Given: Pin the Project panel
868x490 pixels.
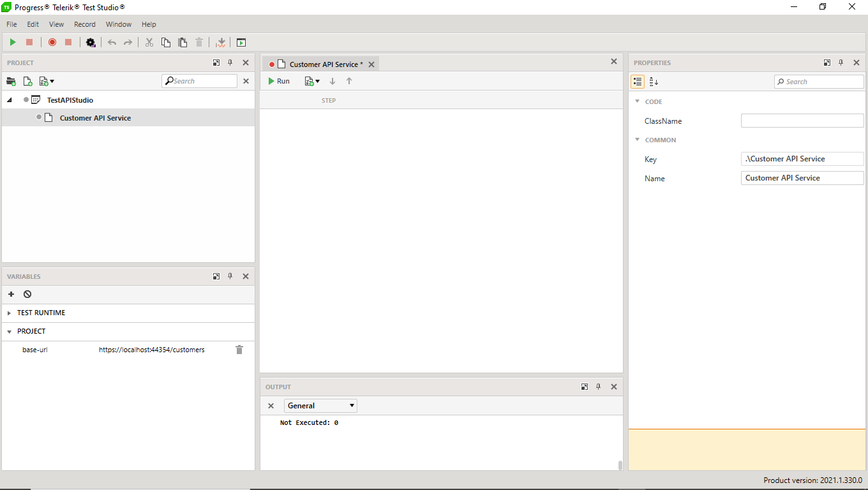Looking at the screenshot, I should [230, 63].
